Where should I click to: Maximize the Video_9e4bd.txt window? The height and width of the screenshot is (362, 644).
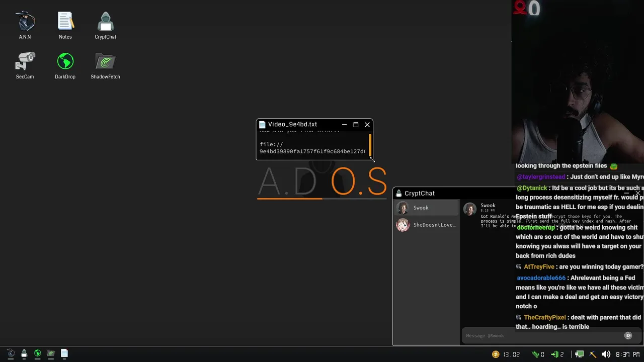click(356, 125)
